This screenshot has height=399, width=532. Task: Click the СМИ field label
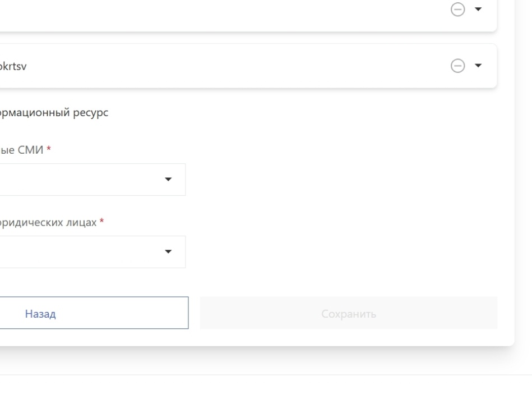21,150
